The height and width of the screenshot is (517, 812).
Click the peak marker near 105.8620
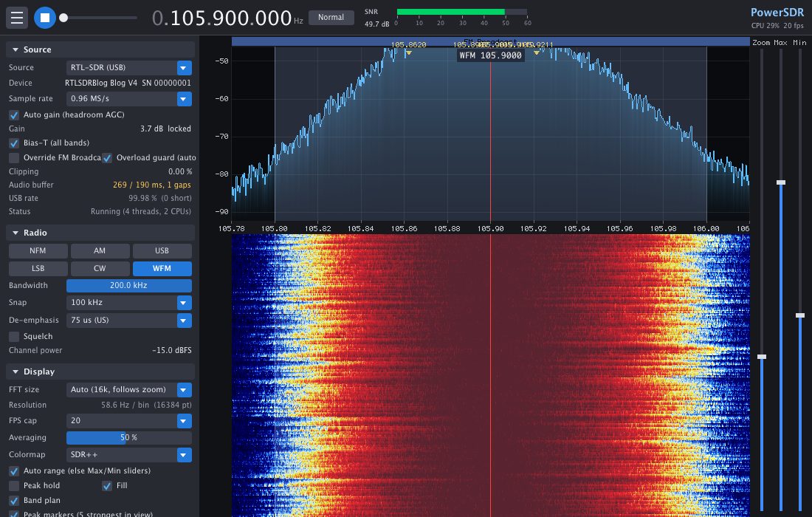(409, 53)
